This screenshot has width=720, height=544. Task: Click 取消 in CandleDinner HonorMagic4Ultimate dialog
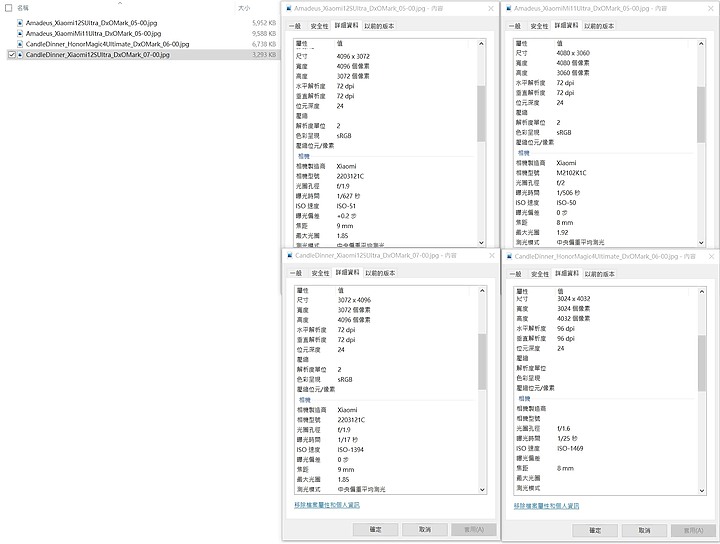tap(644, 530)
